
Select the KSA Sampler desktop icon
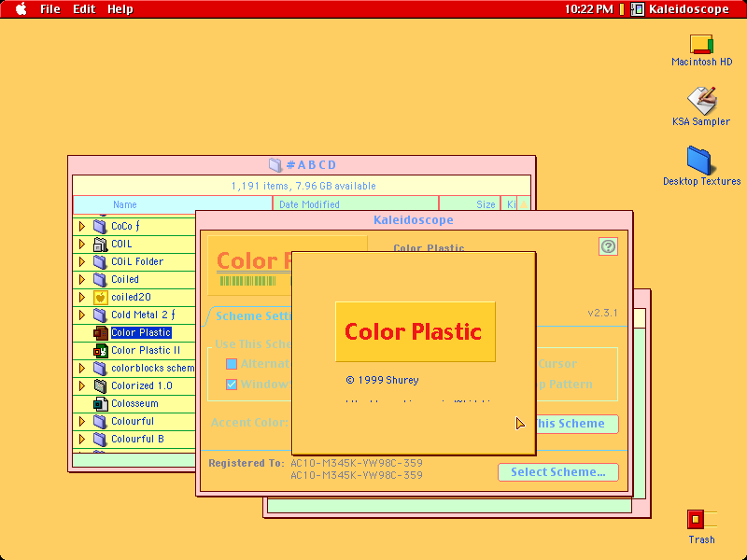701,100
